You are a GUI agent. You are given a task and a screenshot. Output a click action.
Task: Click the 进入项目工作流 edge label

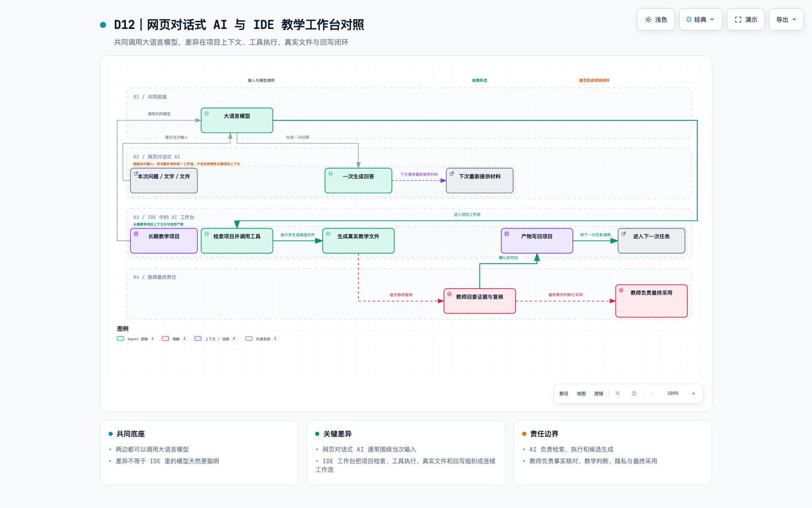(467, 215)
